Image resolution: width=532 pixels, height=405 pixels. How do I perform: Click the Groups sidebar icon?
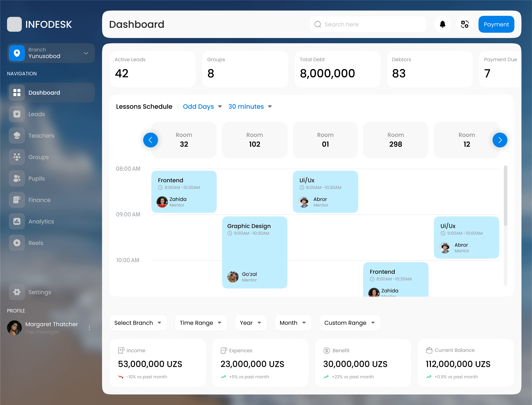[17, 157]
